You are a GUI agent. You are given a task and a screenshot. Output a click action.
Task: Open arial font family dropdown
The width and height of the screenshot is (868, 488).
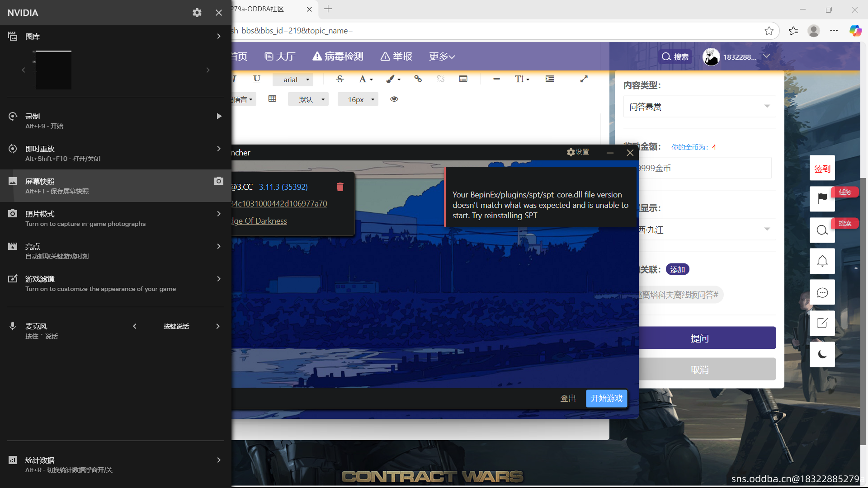pos(293,80)
